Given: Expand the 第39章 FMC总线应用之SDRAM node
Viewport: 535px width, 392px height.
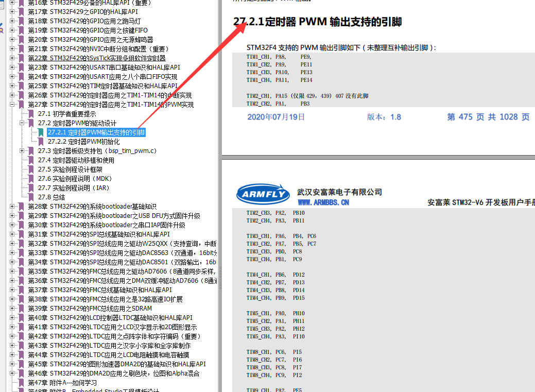Looking at the screenshot, I should [x=12, y=309].
